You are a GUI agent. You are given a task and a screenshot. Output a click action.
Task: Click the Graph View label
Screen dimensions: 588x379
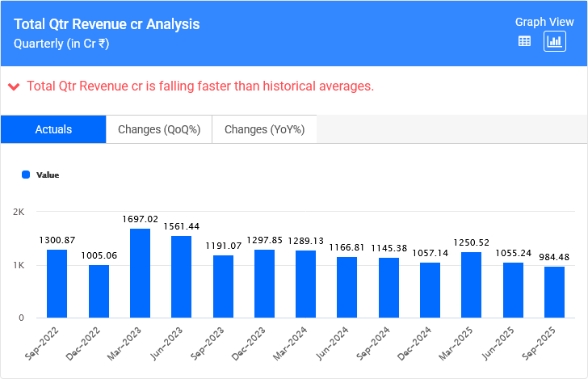point(543,22)
